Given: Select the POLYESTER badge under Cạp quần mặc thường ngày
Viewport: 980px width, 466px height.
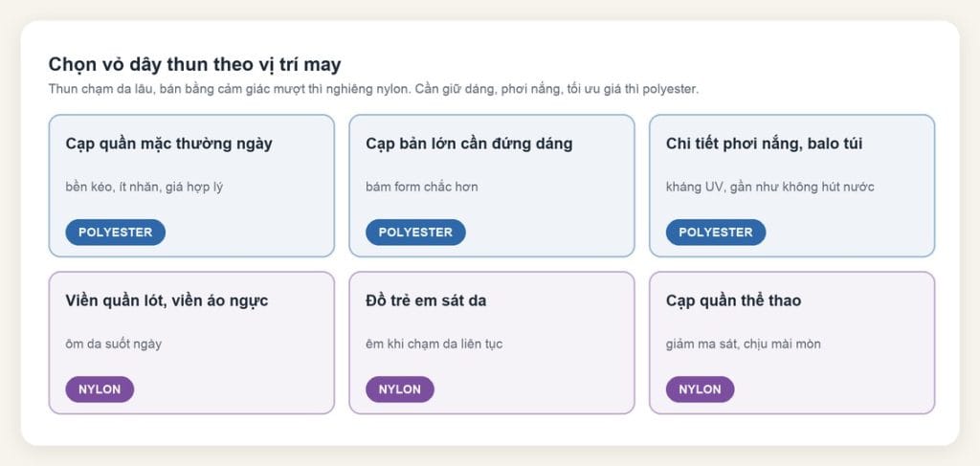Looking at the screenshot, I should pos(116,233).
